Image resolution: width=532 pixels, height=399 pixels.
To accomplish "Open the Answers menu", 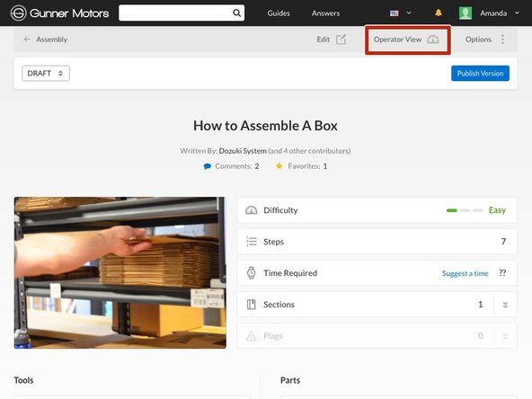I will [x=325, y=13].
